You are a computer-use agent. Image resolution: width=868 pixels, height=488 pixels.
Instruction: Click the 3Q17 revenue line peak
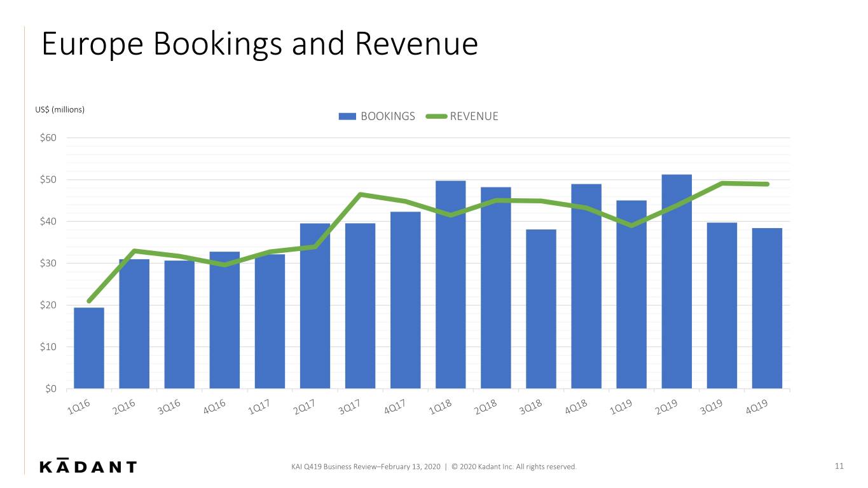pyautogui.click(x=360, y=194)
